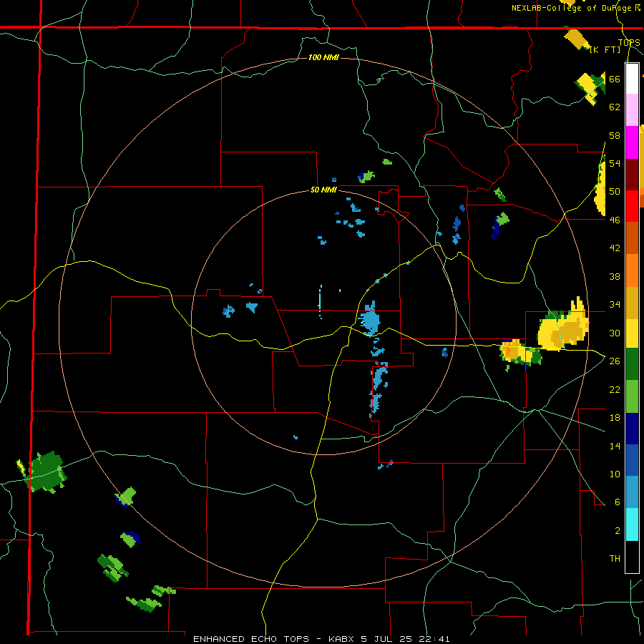The width and height of the screenshot is (644, 644).
Task: Click the legend value '22'
Action: point(615,389)
